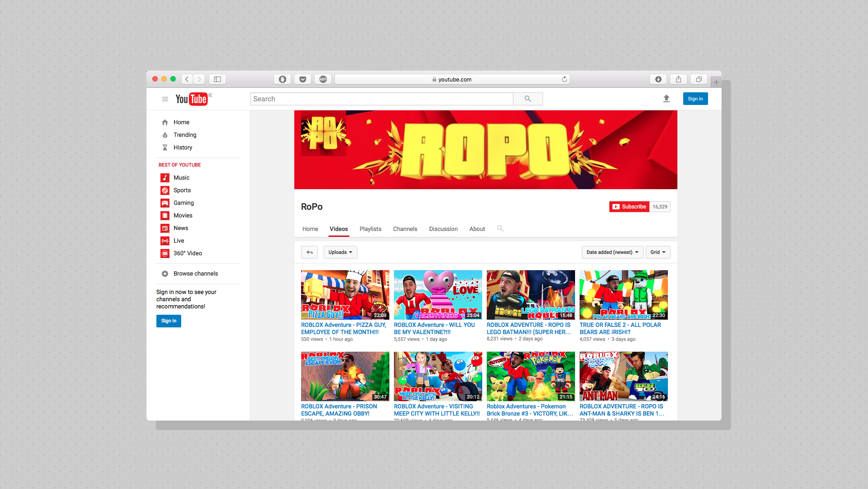Image resolution: width=868 pixels, height=489 pixels.
Task: Toggle Safari sidebar button
Action: point(217,79)
